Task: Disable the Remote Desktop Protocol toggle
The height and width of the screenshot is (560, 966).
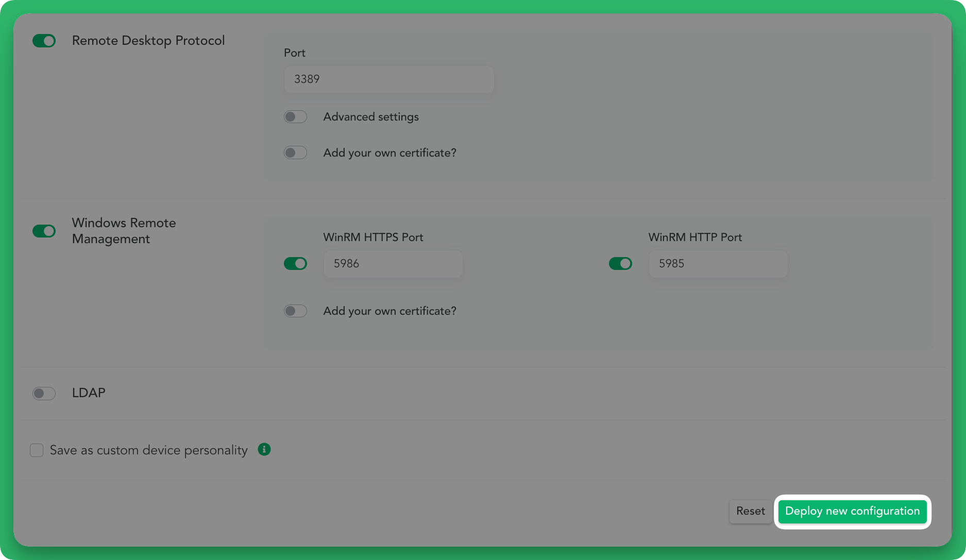Action: click(44, 40)
